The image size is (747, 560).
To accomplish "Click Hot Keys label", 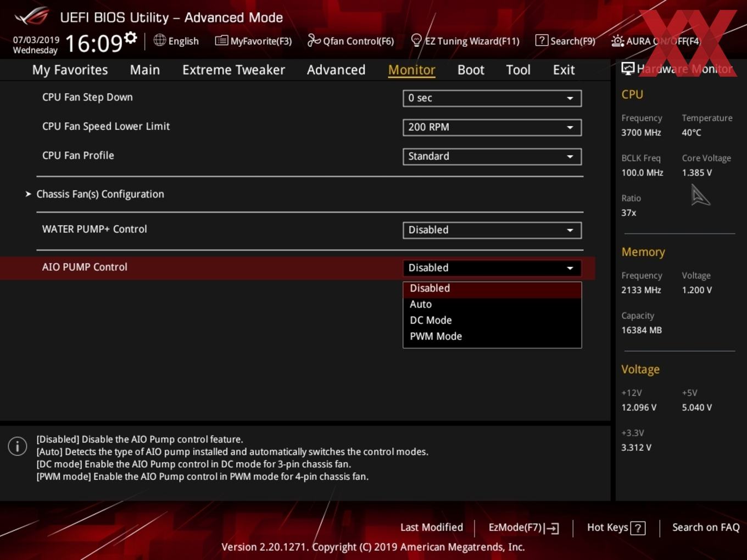I will (x=607, y=528).
